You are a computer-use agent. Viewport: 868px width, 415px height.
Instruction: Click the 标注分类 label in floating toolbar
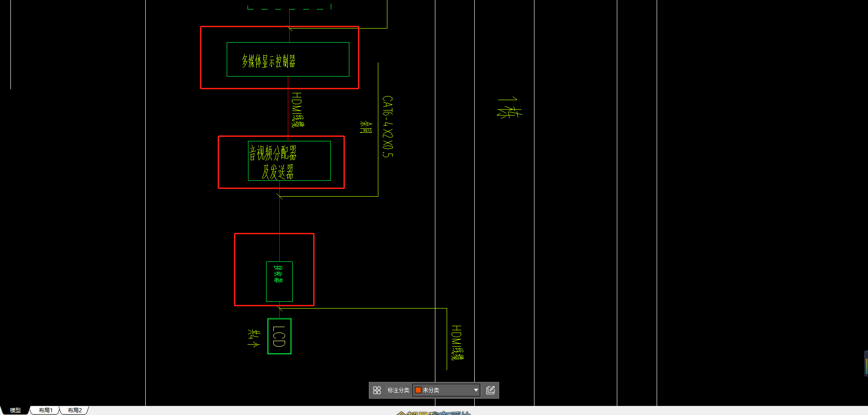[x=398, y=390]
